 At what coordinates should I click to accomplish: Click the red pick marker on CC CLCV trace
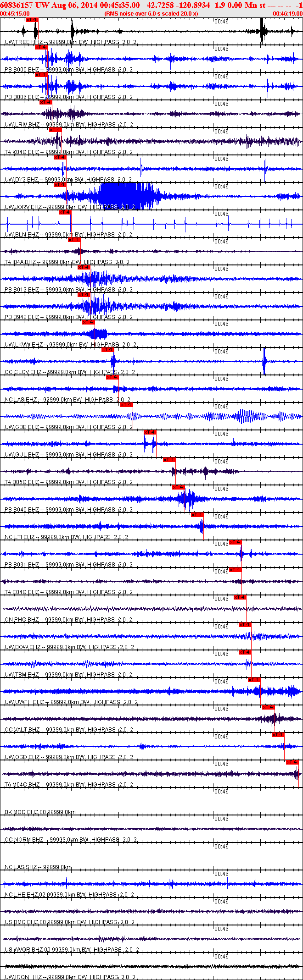[108, 350]
